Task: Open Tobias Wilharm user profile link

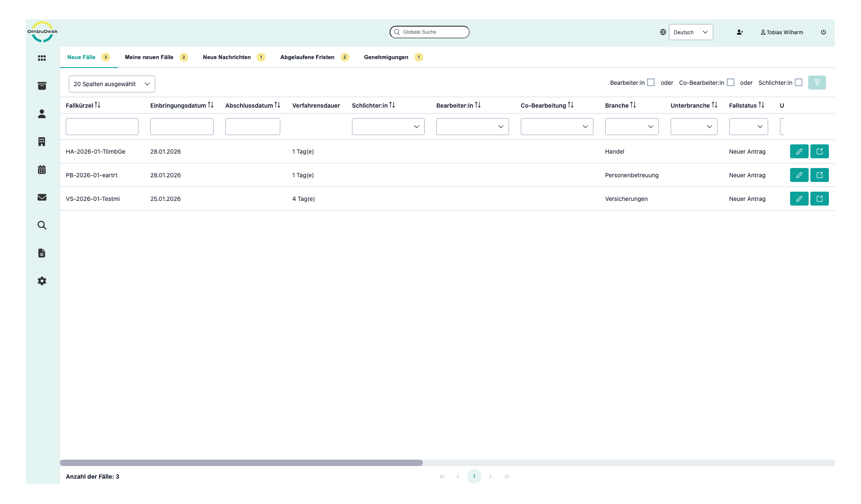Action: pyautogui.click(x=782, y=33)
